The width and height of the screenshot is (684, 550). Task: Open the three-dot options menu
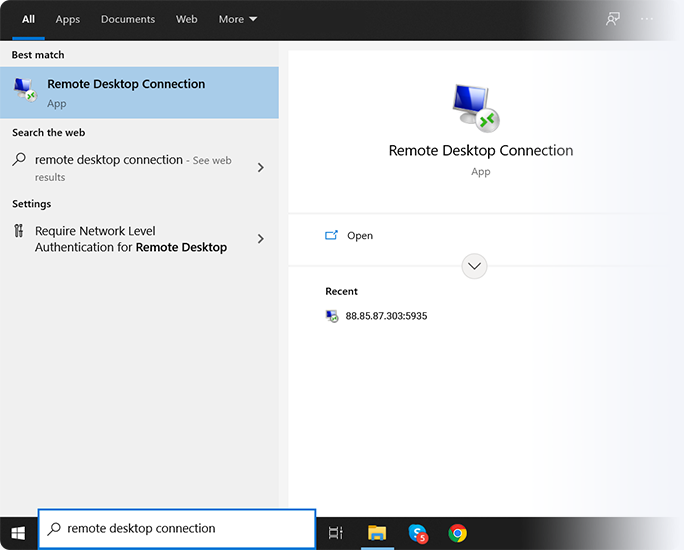(647, 19)
